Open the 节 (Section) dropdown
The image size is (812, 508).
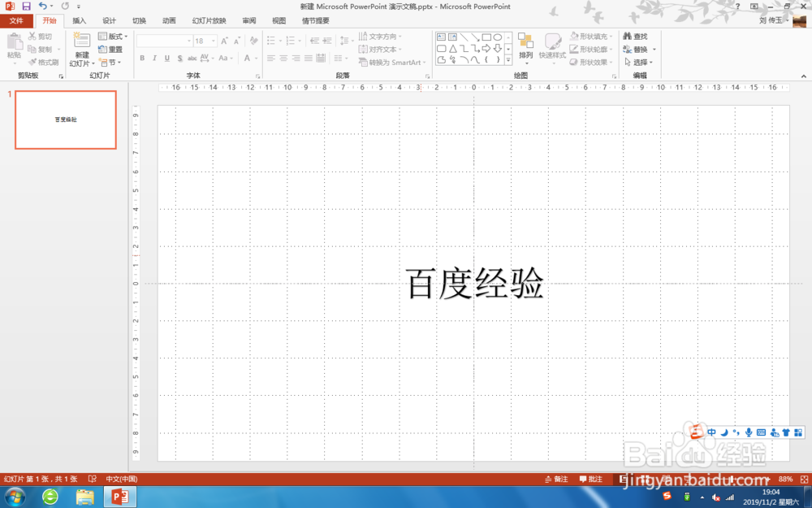[110, 63]
